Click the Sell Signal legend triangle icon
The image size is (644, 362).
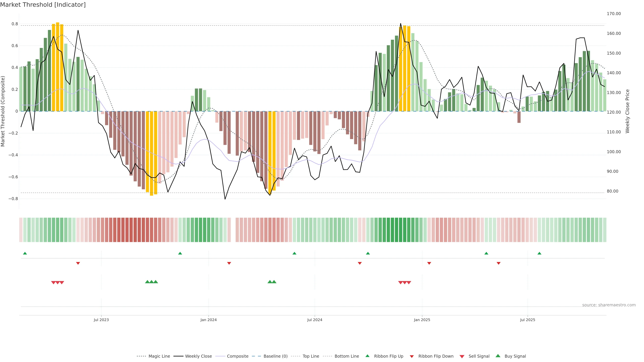462,356
